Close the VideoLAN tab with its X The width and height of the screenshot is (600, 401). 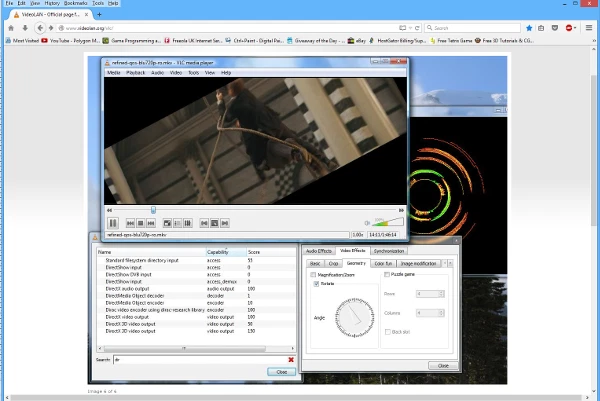[x=86, y=15]
